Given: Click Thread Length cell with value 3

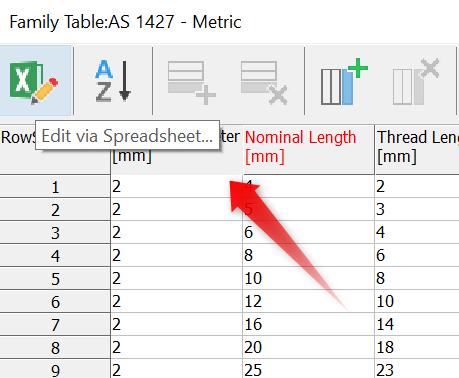Looking at the screenshot, I should tap(417, 209).
